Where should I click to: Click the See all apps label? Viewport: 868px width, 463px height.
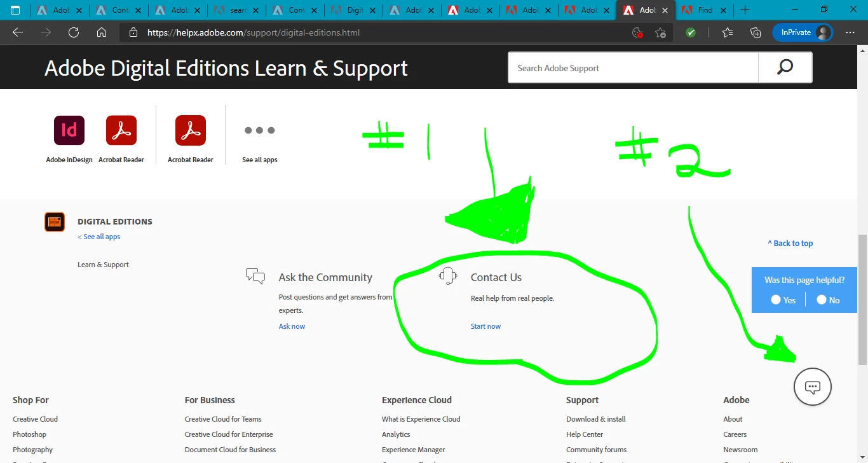260,160
